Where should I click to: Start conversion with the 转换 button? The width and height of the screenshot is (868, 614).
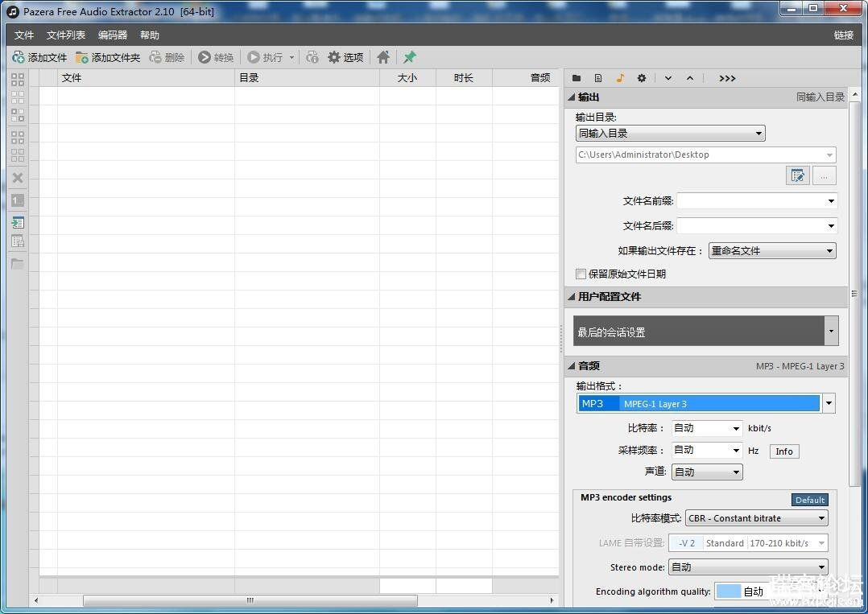click(216, 57)
